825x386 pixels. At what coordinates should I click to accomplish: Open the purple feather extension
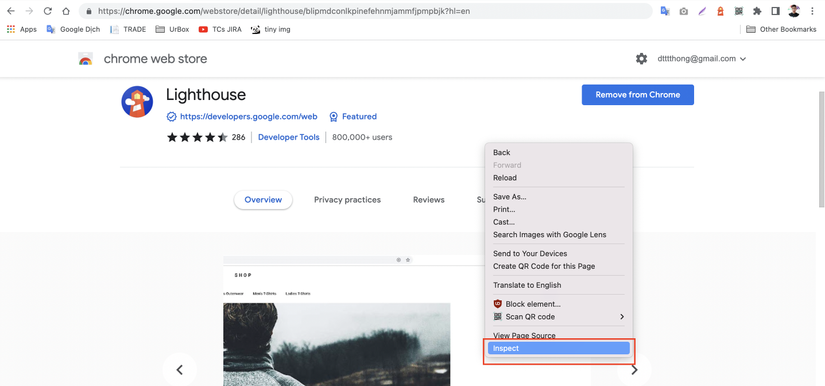click(x=702, y=11)
